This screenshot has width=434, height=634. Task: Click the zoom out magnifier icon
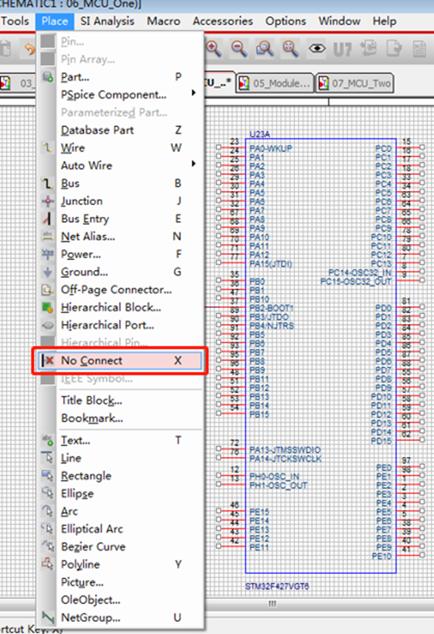pyautogui.click(x=239, y=49)
